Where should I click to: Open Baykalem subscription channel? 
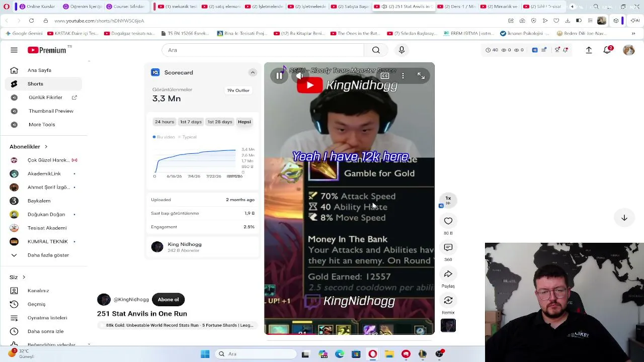[x=44, y=201]
